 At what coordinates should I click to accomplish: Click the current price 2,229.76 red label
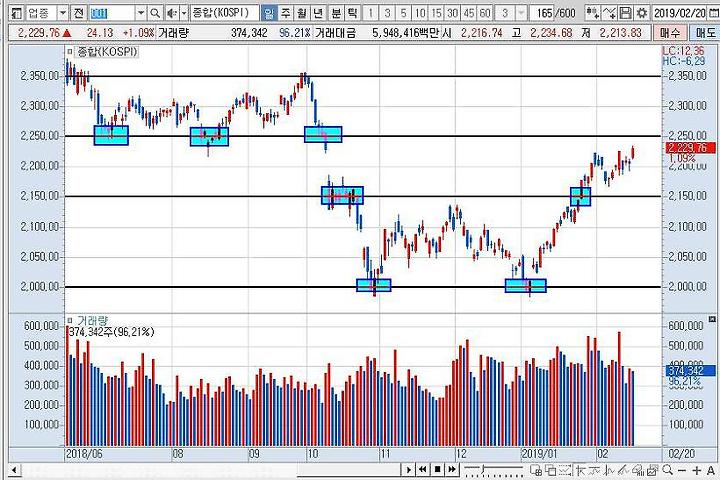(x=690, y=148)
